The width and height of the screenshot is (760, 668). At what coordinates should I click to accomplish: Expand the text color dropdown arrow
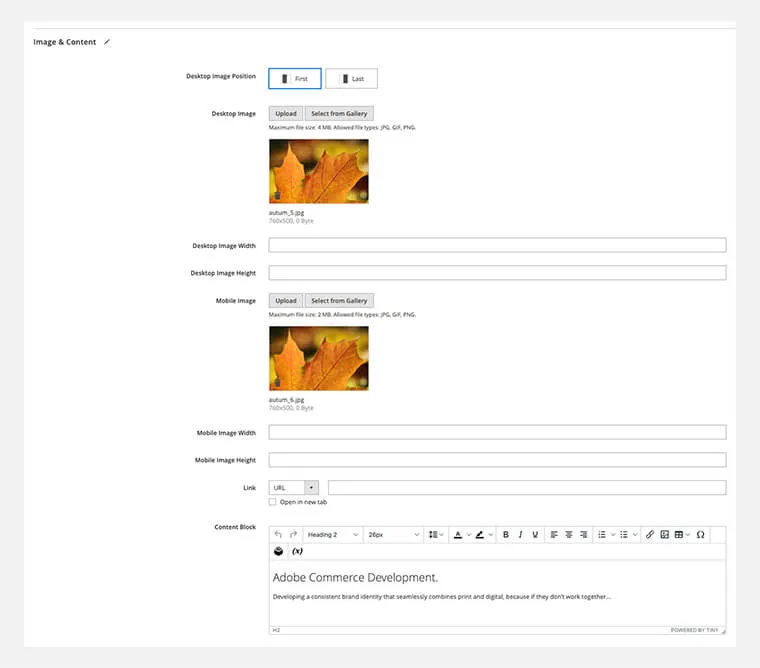469,535
